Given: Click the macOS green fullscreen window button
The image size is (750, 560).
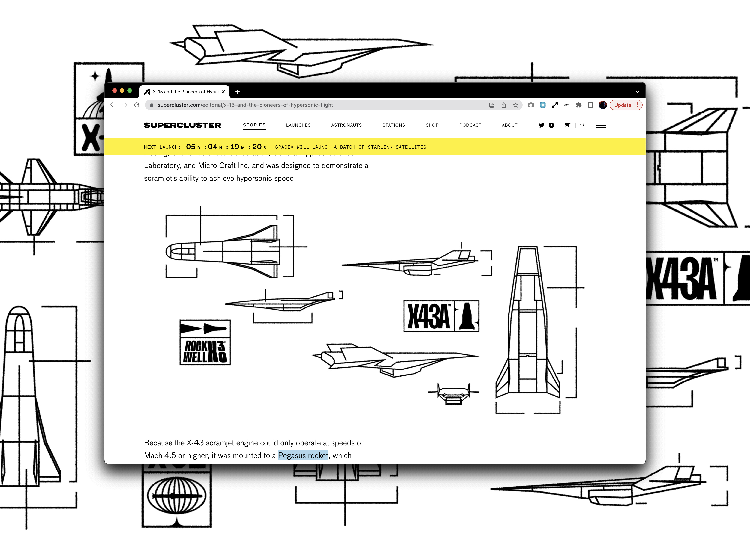Looking at the screenshot, I should pyautogui.click(x=130, y=91).
